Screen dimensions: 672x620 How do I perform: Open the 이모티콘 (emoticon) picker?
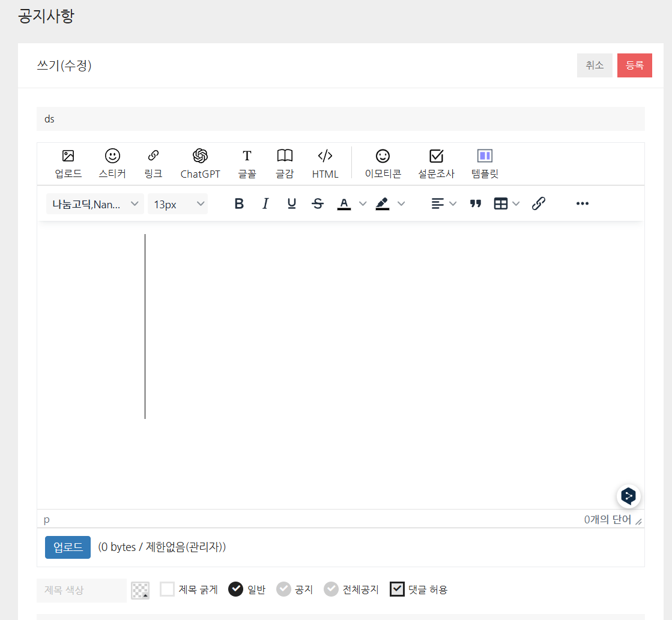pyautogui.click(x=383, y=163)
